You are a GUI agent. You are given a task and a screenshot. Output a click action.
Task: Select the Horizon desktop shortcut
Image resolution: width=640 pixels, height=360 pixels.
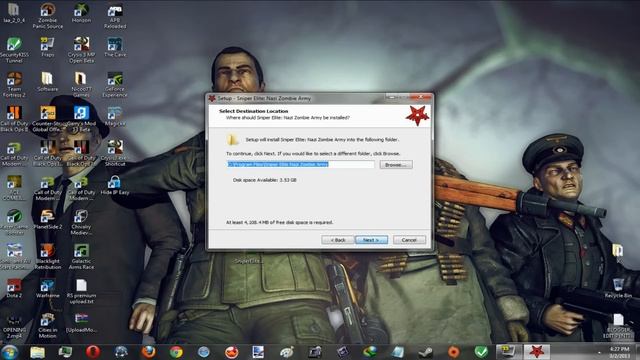pyautogui.click(x=81, y=13)
